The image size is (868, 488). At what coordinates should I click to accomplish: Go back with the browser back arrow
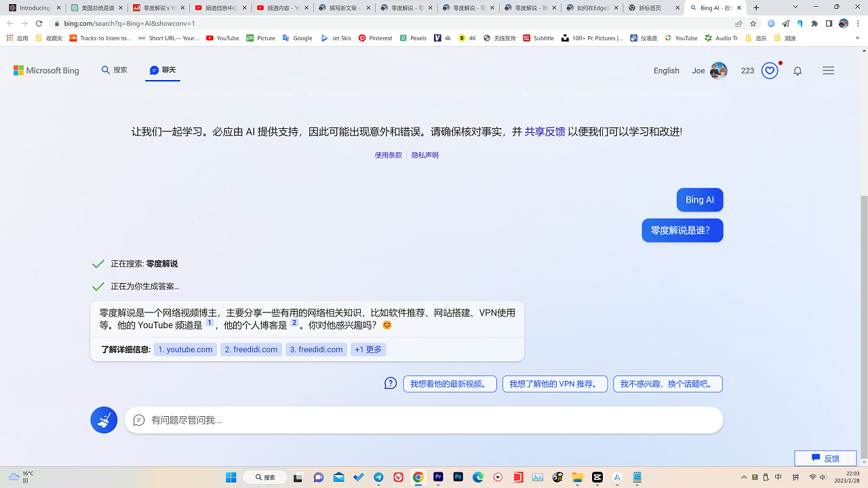pyautogui.click(x=9, y=23)
